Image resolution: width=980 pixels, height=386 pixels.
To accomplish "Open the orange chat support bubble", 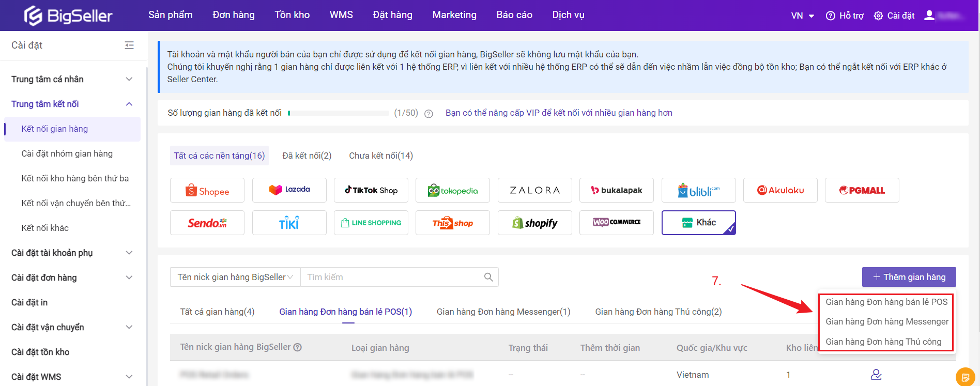I will [965, 376].
